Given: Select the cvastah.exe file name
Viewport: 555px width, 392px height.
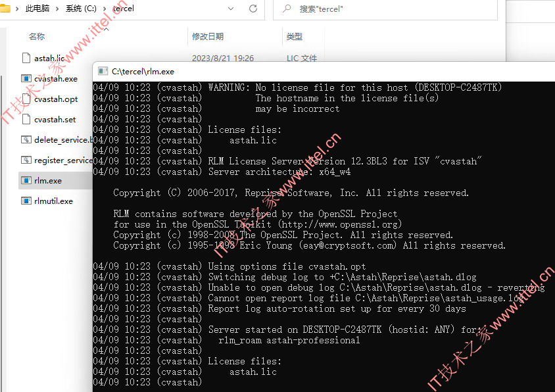Looking at the screenshot, I should coord(56,79).
